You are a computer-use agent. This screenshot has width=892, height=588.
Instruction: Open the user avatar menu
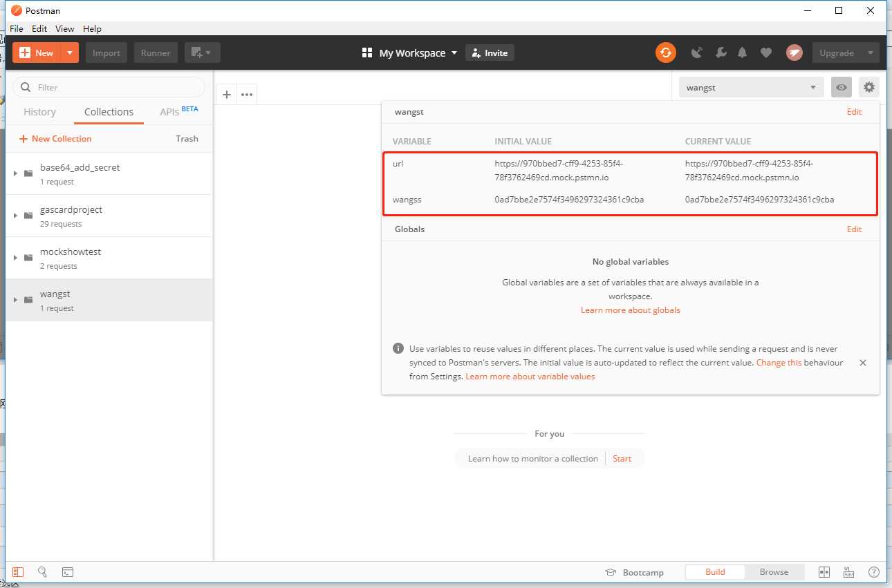(x=794, y=53)
